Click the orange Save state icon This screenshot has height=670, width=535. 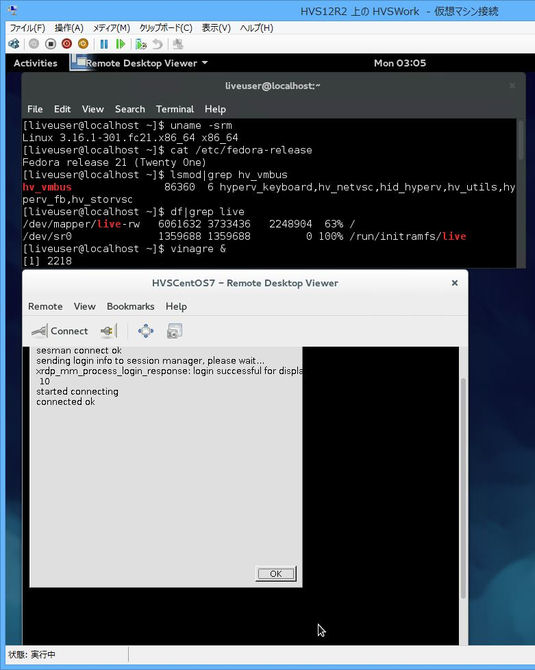click(x=83, y=44)
